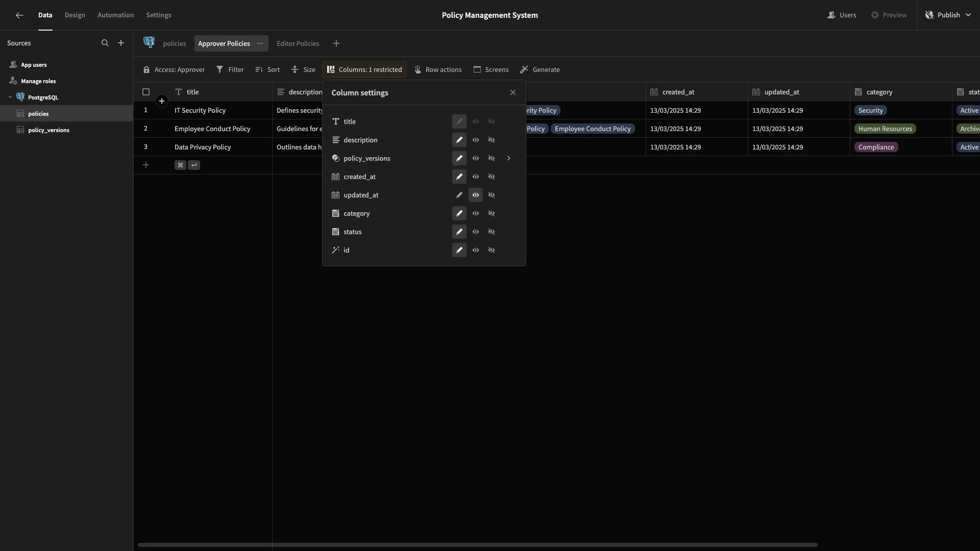
Task: Add new row with circular plus button
Action: point(162,101)
